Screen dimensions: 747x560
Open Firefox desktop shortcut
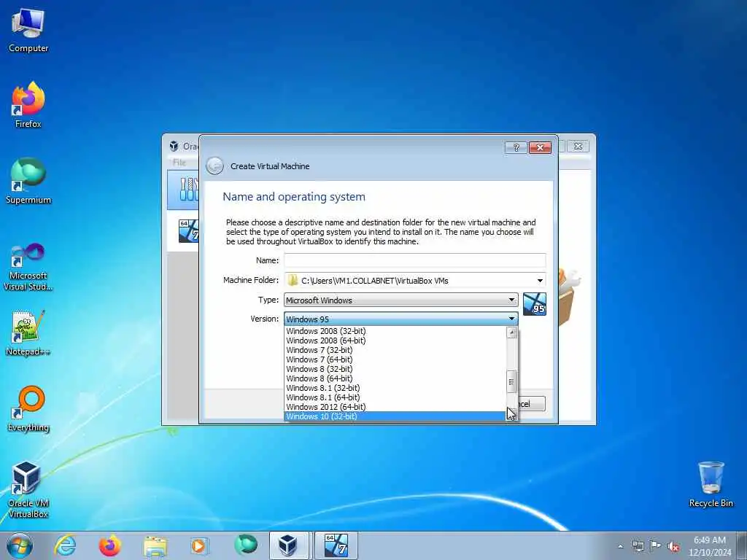(28, 105)
